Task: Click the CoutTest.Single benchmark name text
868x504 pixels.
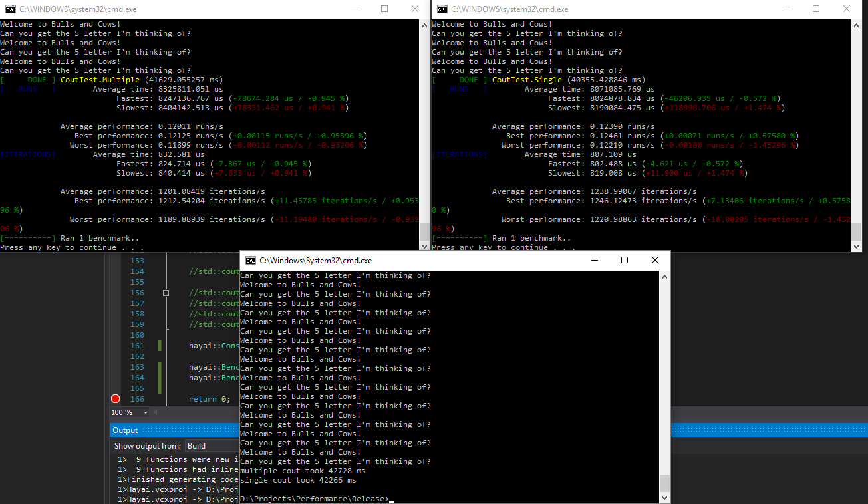Action: [527, 80]
